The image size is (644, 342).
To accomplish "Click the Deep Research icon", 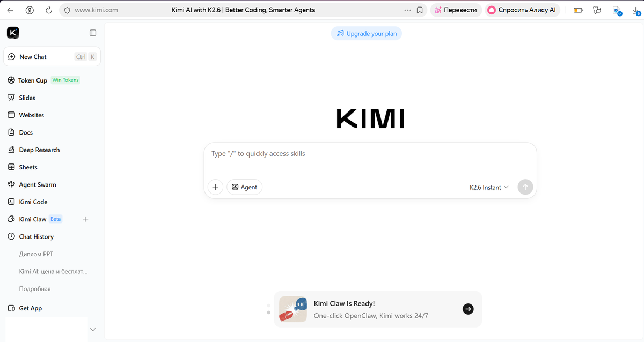I will (x=11, y=150).
